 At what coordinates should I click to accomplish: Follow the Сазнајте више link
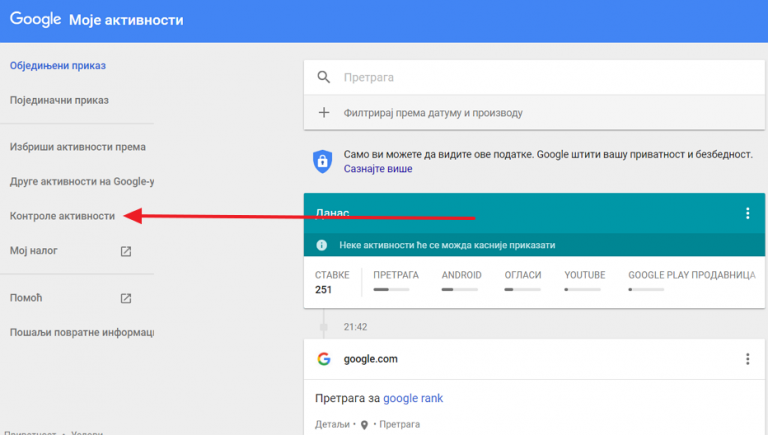(378, 169)
